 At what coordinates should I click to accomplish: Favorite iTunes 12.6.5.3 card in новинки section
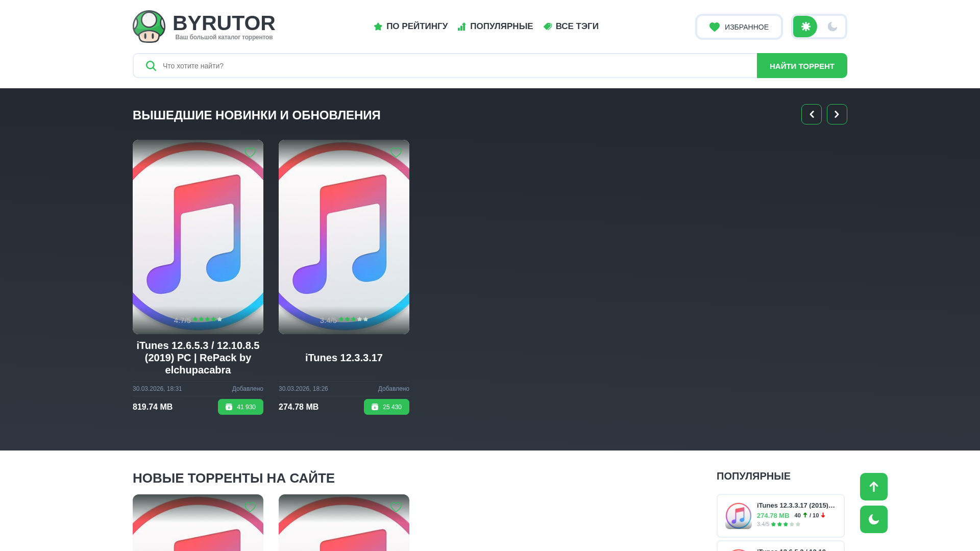[250, 153]
